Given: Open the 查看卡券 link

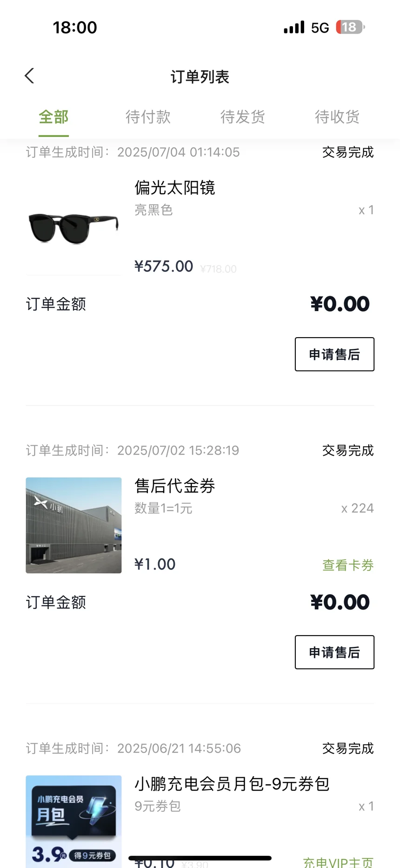Looking at the screenshot, I should tap(348, 565).
